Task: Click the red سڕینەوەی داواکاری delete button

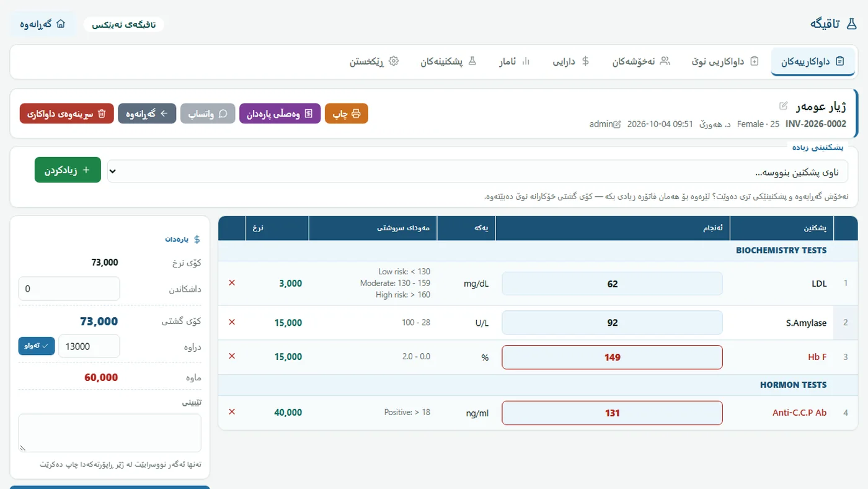Action: 67,114
